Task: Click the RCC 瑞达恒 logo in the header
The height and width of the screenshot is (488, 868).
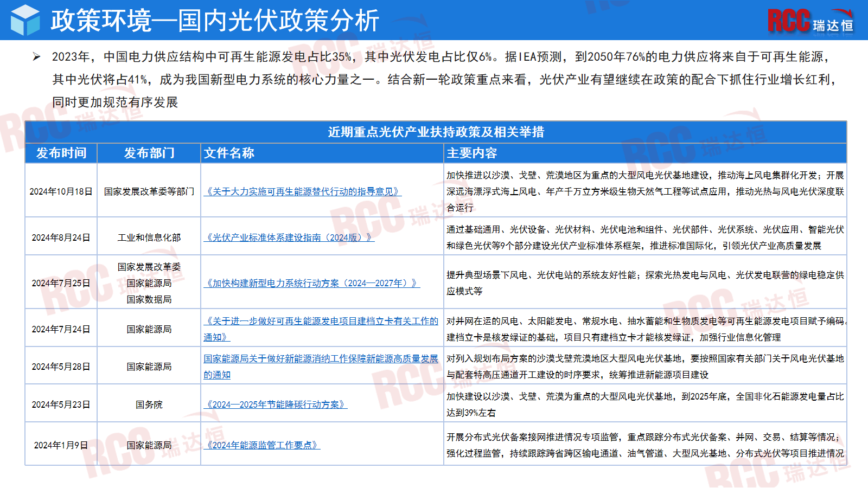Action: [x=810, y=22]
